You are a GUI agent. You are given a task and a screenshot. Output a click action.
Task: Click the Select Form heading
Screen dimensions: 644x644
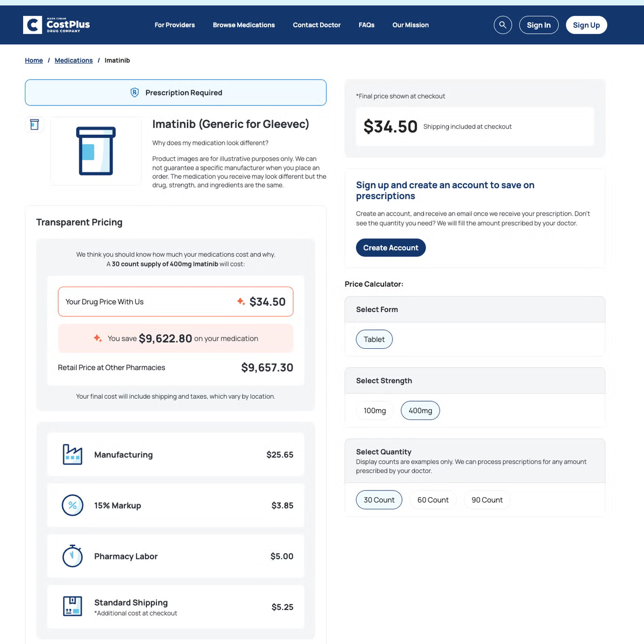point(377,310)
